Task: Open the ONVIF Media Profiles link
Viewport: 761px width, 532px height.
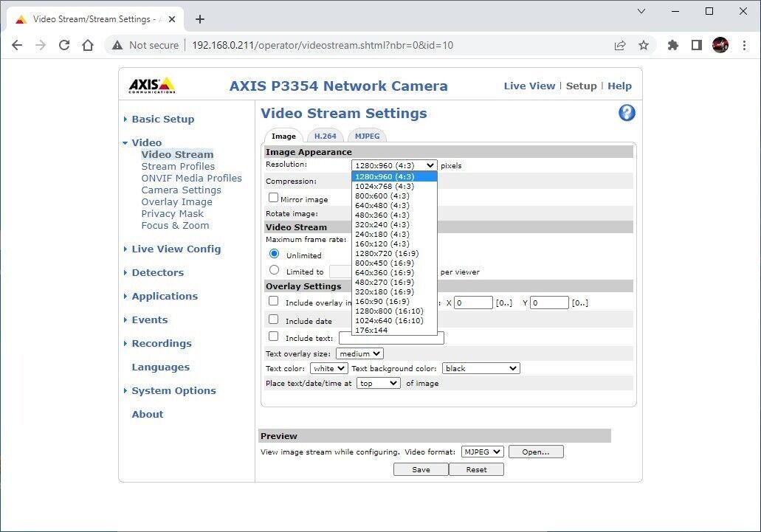Action: point(191,179)
